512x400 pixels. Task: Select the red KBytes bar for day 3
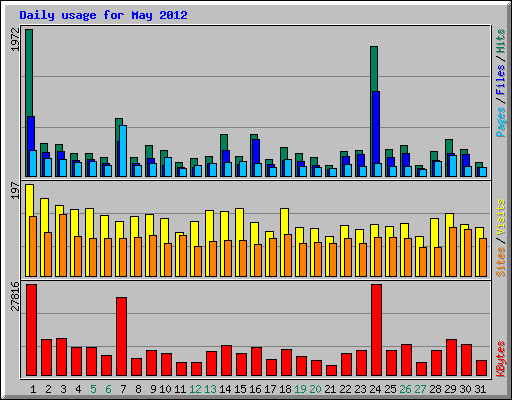coord(62,357)
